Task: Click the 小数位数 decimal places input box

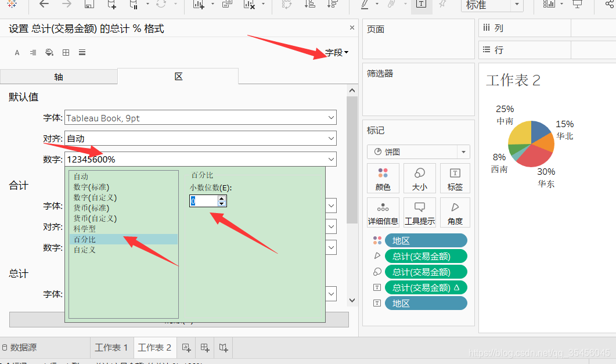Action: (204, 201)
